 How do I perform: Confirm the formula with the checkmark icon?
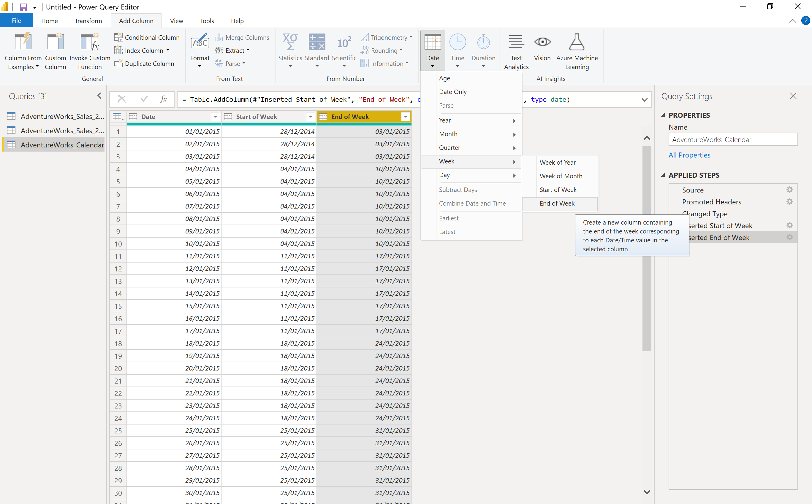point(144,99)
